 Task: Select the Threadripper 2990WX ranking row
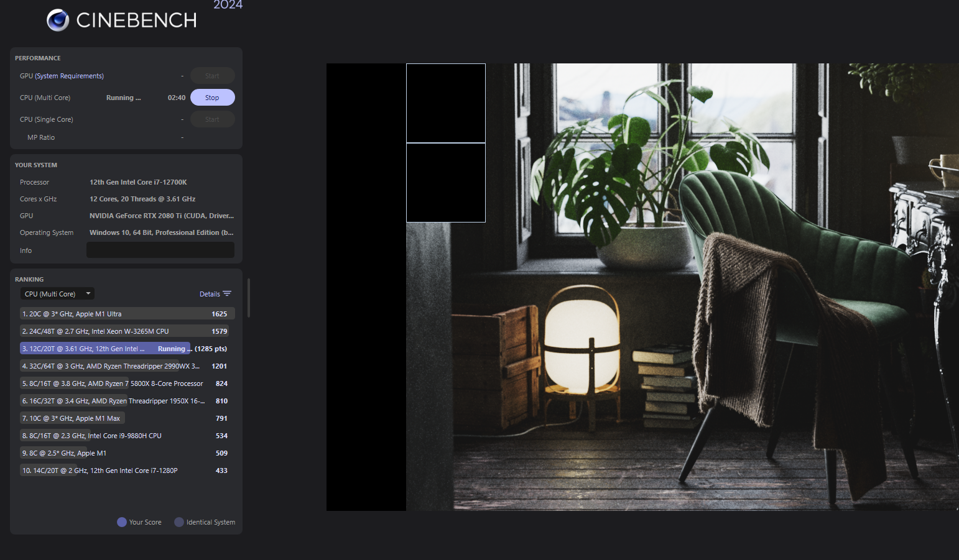click(x=127, y=366)
